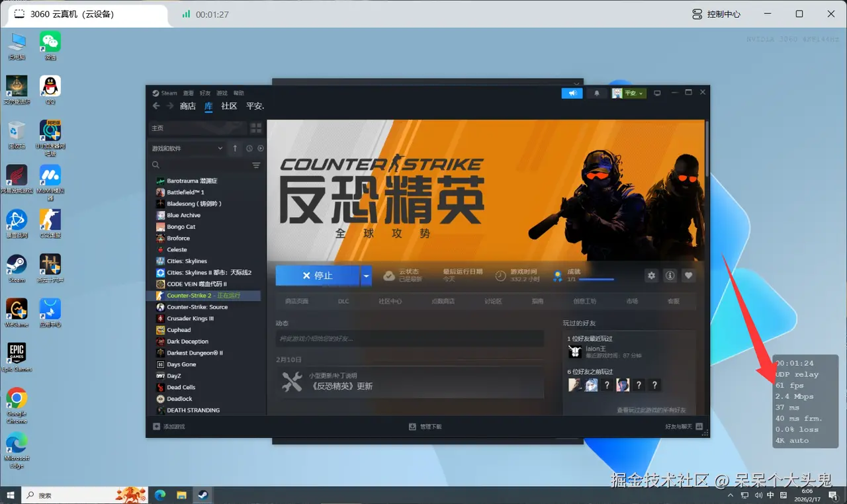Open the 好友与聊天 panel
This screenshot has width=847, height=504.
(684, 427)
